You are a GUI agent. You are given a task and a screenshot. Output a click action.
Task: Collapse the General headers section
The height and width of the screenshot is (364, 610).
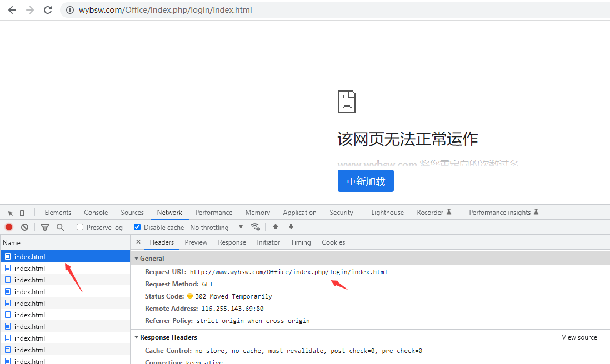click(x=137, y=259)
